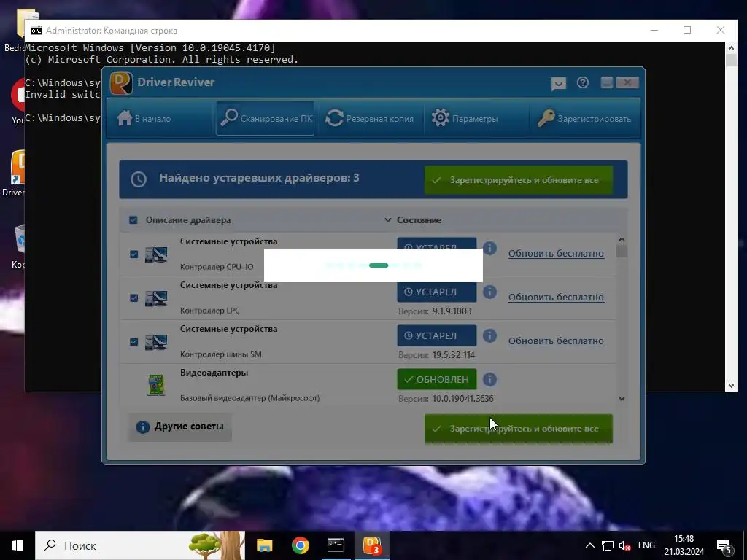Uncheck the Контроллер шины SM driver checkbox
The width and height of the screenshot is (747, 560).
coord(134,342)
